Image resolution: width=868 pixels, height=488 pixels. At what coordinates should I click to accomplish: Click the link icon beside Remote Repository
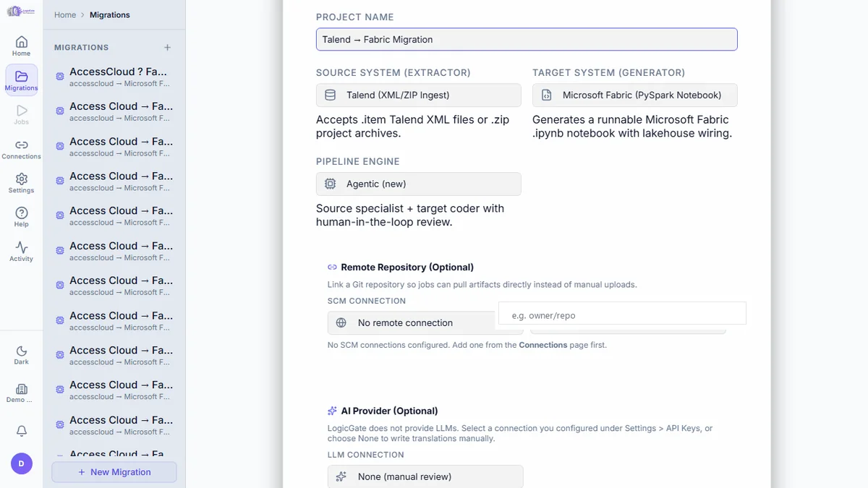tap(332, 267)
